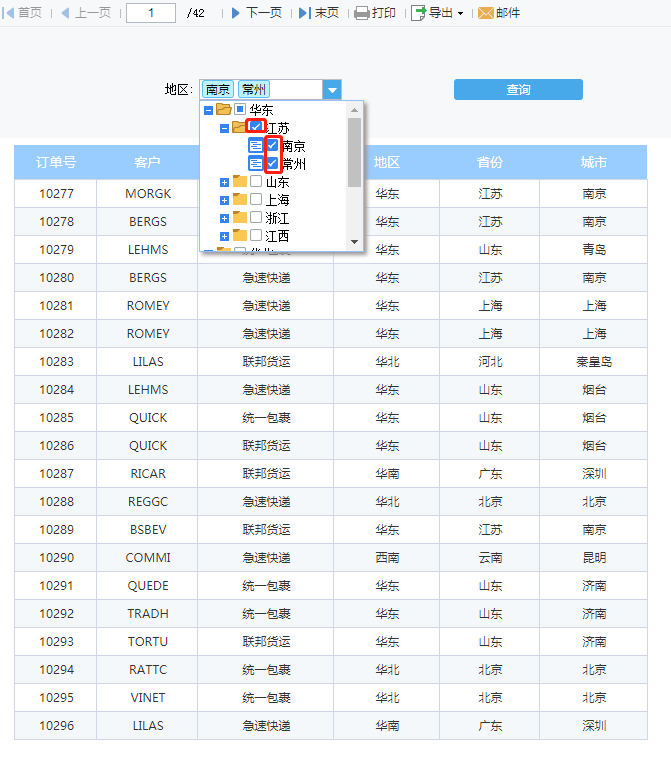
Task: Click order number 10283
Action: [57, 362]
